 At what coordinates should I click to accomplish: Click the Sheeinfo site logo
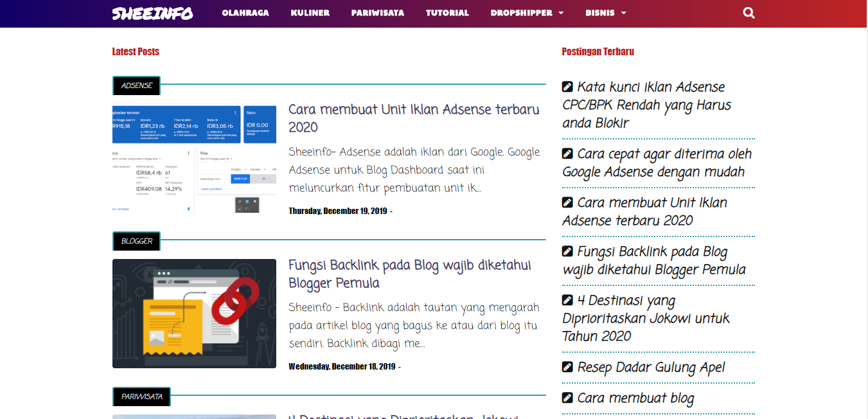pyautogui.click(x=152, y=13)
